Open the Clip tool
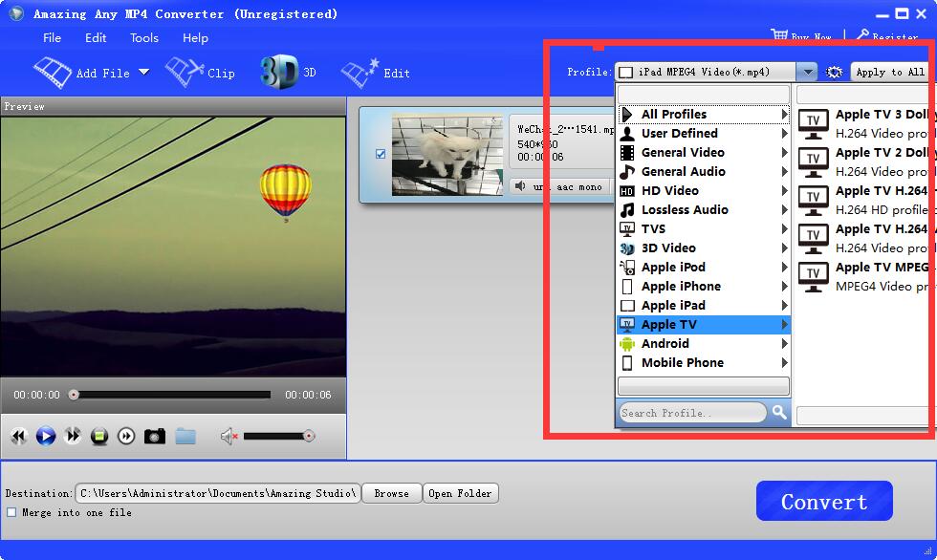937x560 pixels. click(200, 73)
